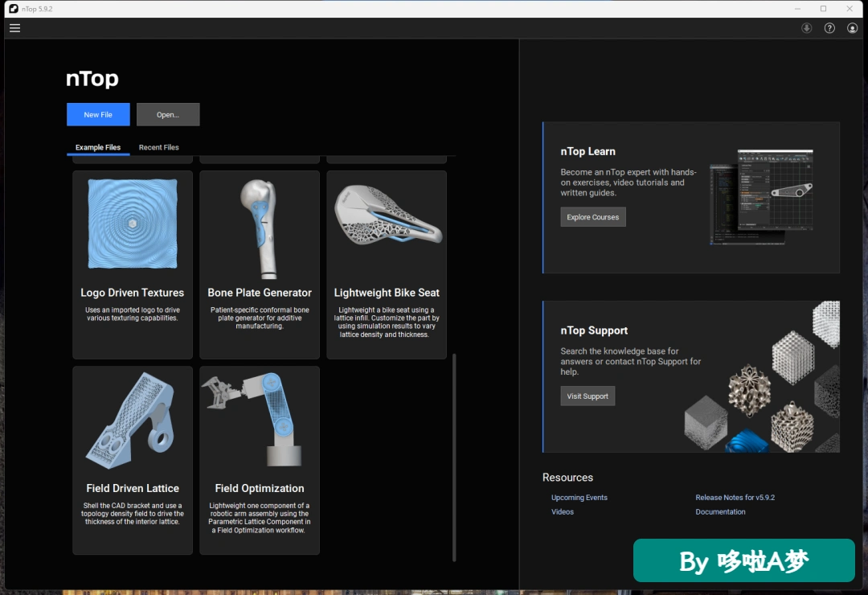Select the Example Files tab
868x595 pixels.
pos(98,147)
